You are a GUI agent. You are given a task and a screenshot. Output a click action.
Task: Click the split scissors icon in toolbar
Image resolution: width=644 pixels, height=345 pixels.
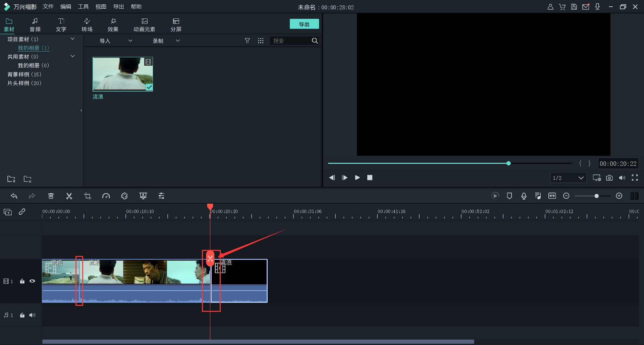69,196
